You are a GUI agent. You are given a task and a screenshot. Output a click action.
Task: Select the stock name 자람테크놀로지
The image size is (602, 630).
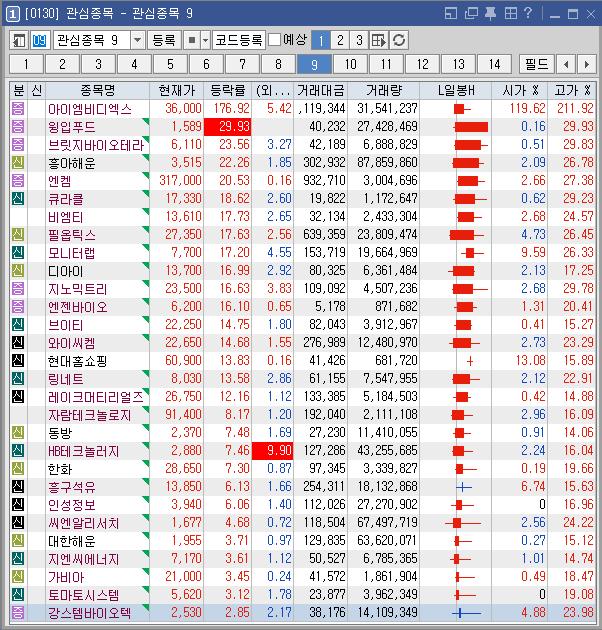[90, 415]
